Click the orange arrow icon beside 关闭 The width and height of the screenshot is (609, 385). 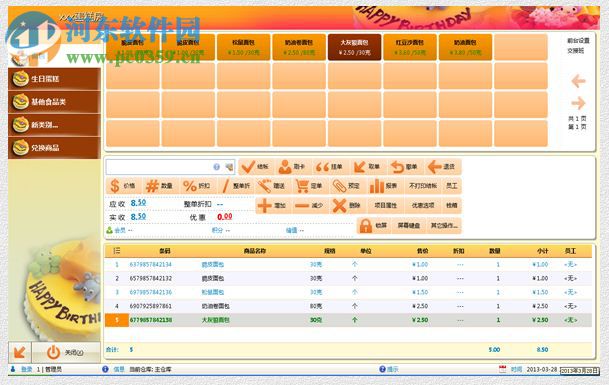(19, 352)
